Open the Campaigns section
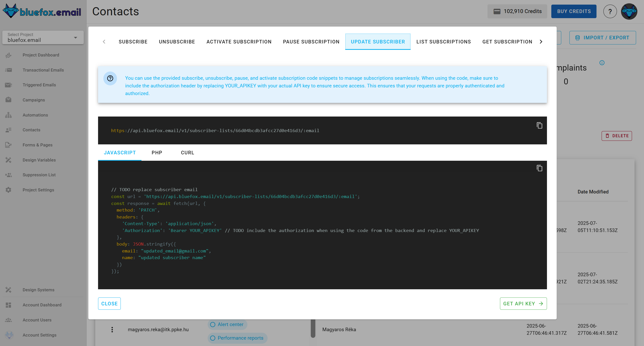The height and width of the screenshot is (346, 644). click(33, 100)
